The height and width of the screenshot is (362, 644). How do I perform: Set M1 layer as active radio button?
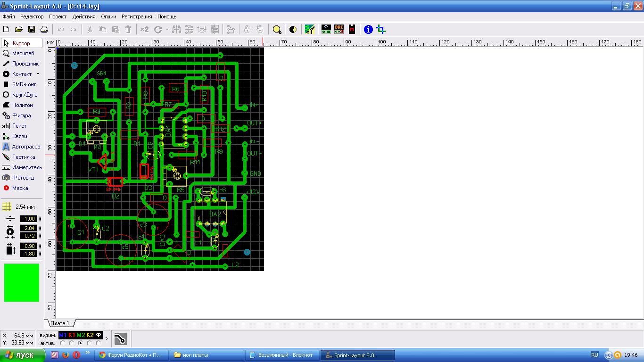pyautogui.click(x=63, y=343)
